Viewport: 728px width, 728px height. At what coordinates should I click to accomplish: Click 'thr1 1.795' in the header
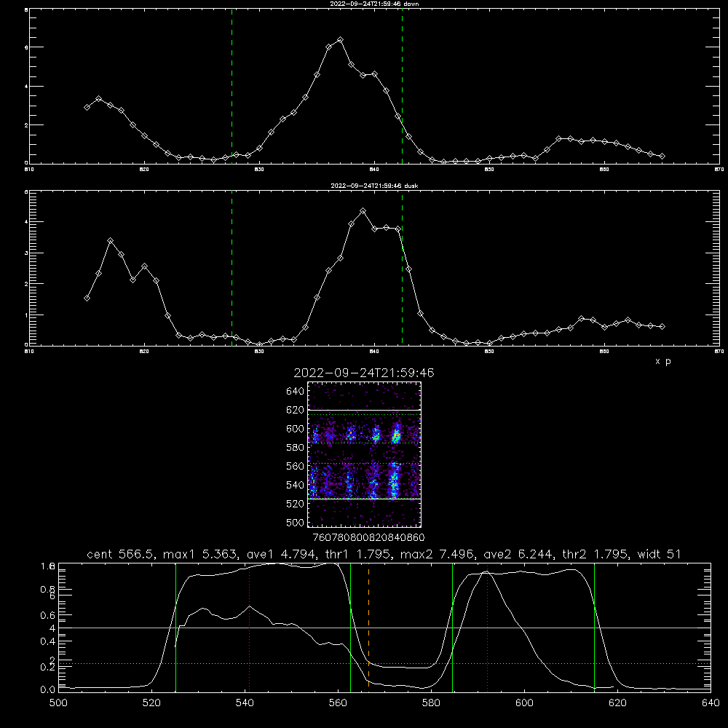[358, 554]
